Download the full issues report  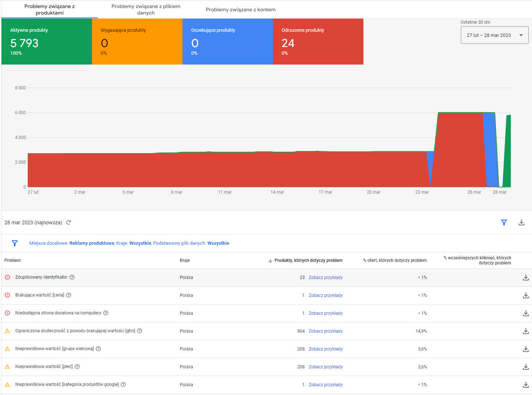coord(521,222)
